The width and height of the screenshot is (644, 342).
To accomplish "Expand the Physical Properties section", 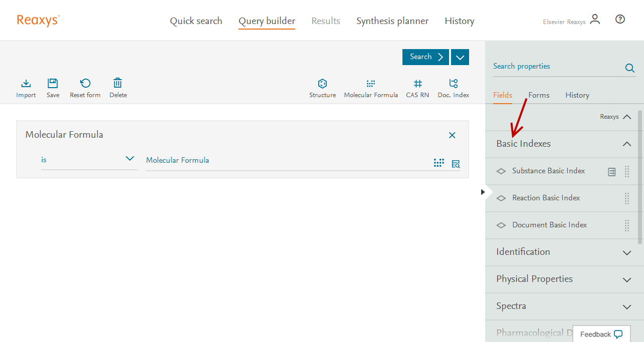I will pyautogui.click(x=626, y=279).
